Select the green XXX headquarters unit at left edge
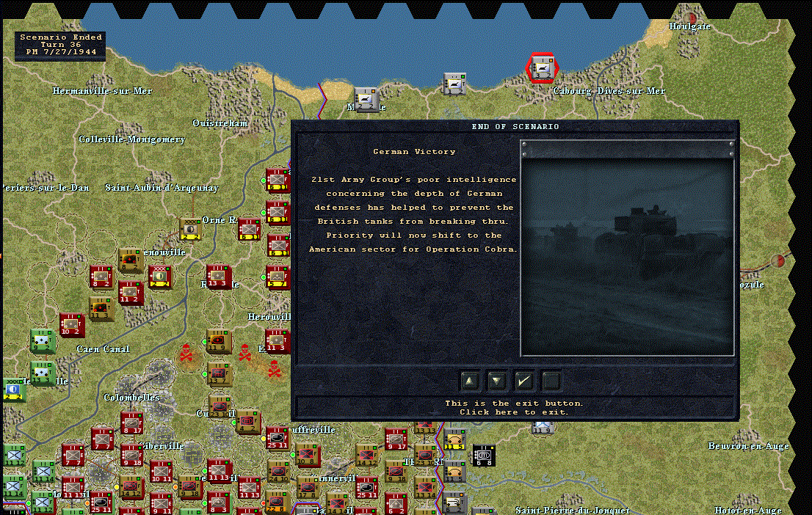 click(x=13, y=390)
